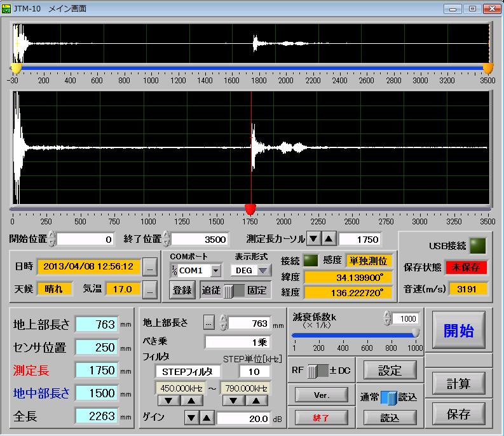Click the 790.000kHz filter down arrow

[234, 400]
